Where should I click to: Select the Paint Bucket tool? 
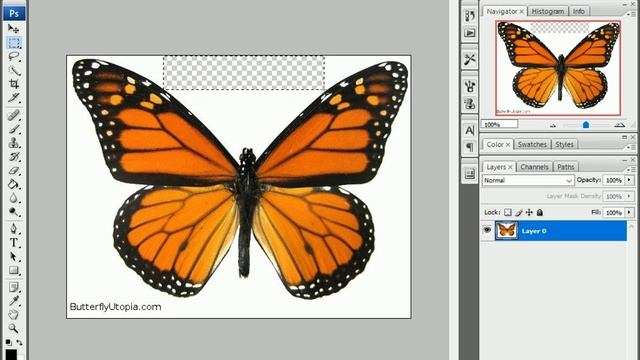(x=13, y=184)
